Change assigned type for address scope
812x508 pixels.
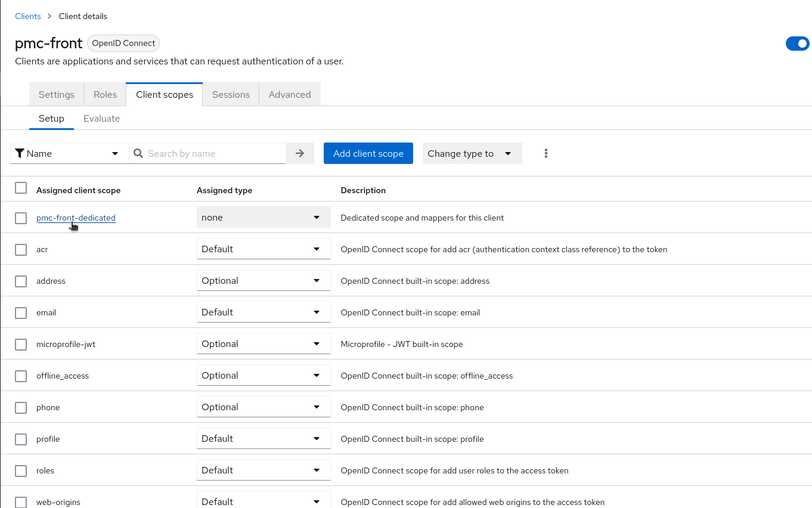tap(263, 281)
